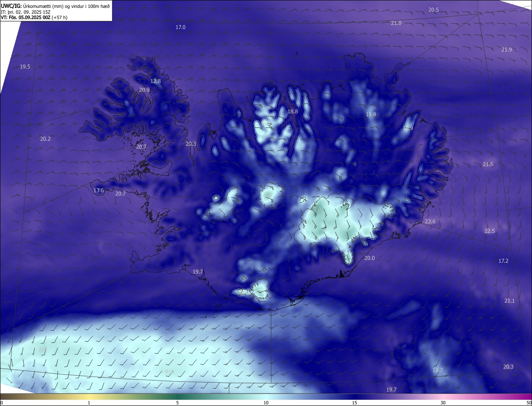The height and width of the screenshot is (406, 532).
Task: Click the map value 11.7
Action: tap(438, 370)
